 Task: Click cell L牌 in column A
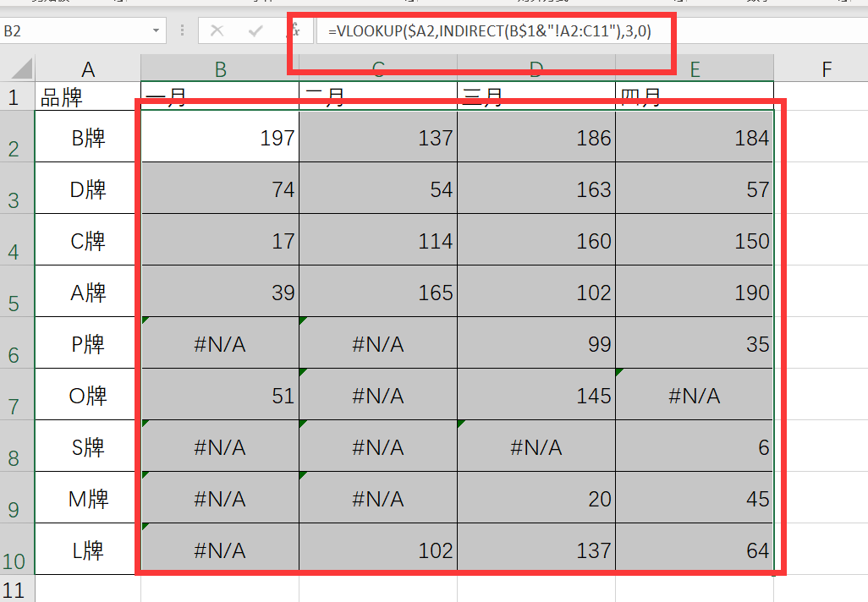[x=88, y=549]
